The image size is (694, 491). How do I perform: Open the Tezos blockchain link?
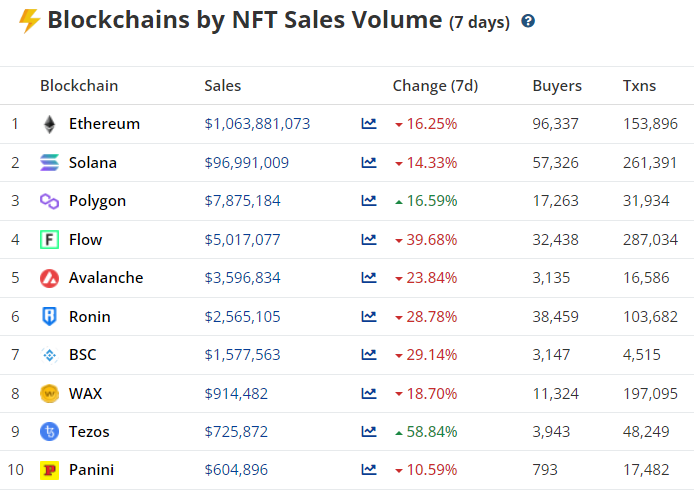coord(89,432)
